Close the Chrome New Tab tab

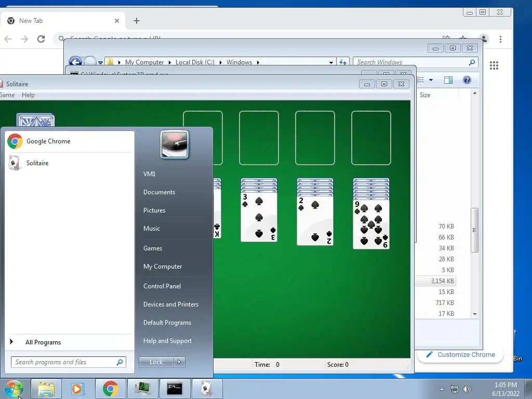point(117,21)
